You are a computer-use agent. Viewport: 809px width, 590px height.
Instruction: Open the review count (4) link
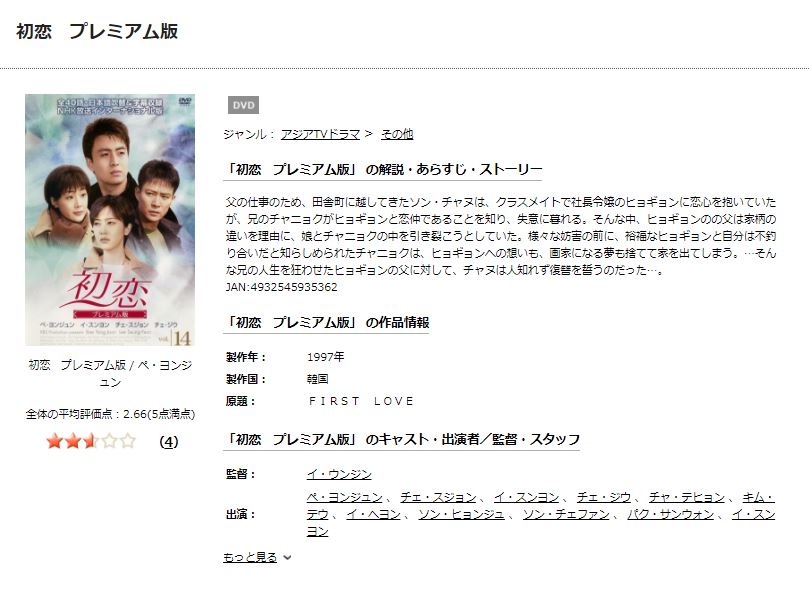pos(169,442)
